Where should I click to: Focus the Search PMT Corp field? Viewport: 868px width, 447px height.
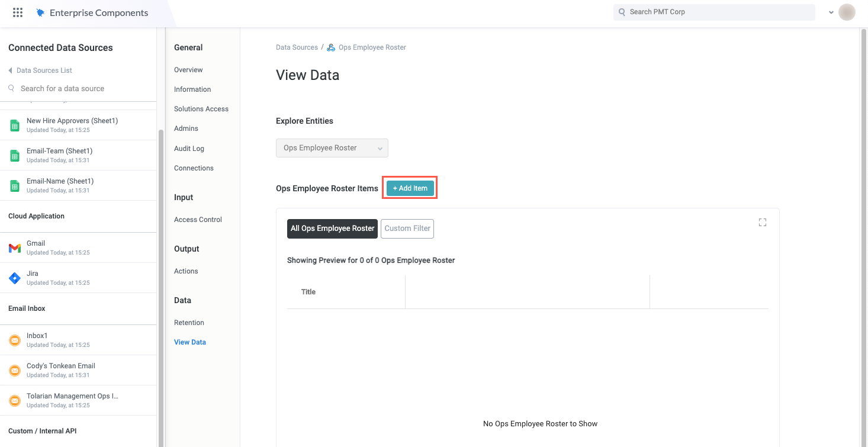(713, 12)
